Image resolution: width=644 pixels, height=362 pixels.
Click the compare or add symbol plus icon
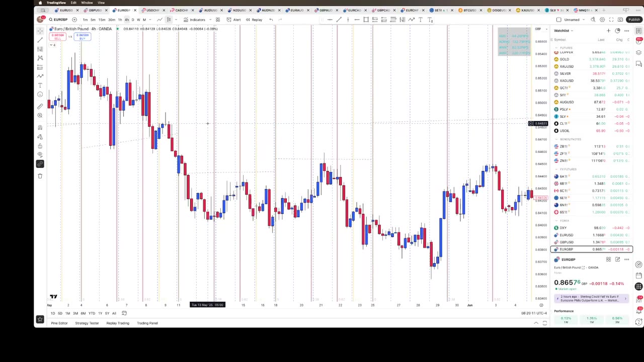coord(74,20)
